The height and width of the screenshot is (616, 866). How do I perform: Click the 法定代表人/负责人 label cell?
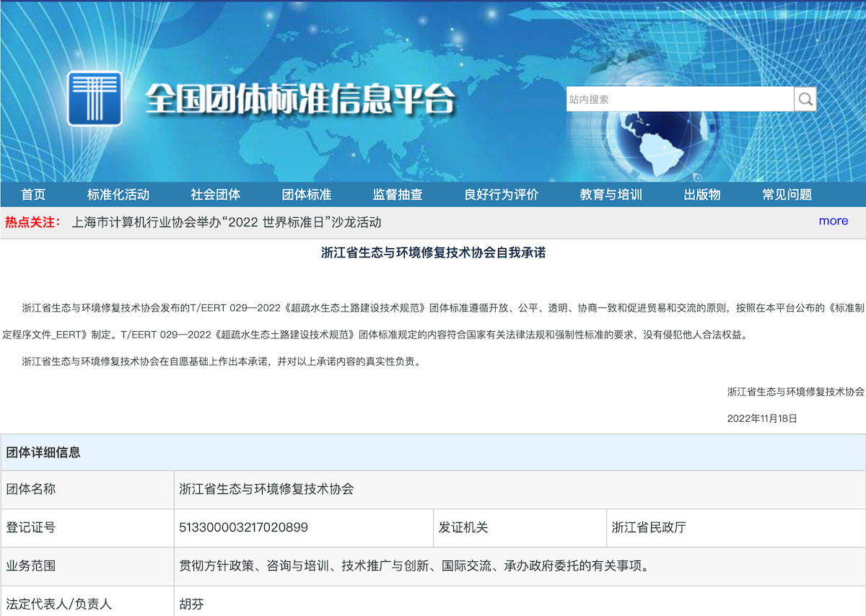tap(87, 601)
